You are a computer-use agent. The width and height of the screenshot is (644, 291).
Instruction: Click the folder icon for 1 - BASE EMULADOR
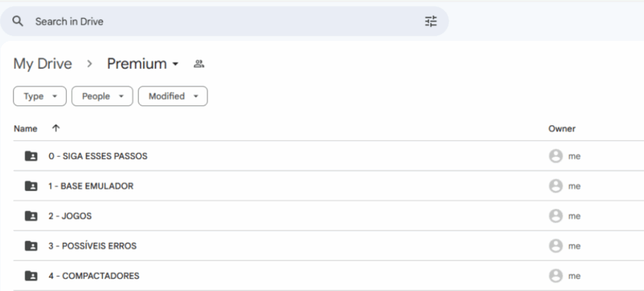coord(31,186)
